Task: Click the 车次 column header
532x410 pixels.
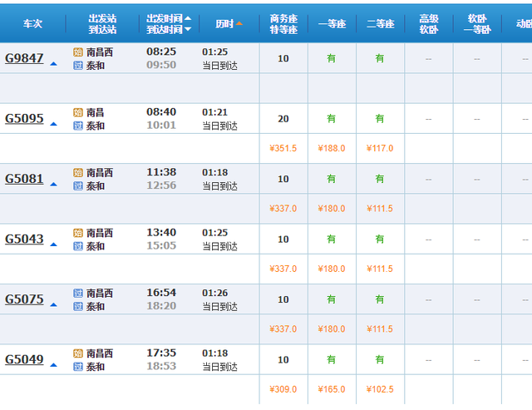Action: (x=32, y=24)
